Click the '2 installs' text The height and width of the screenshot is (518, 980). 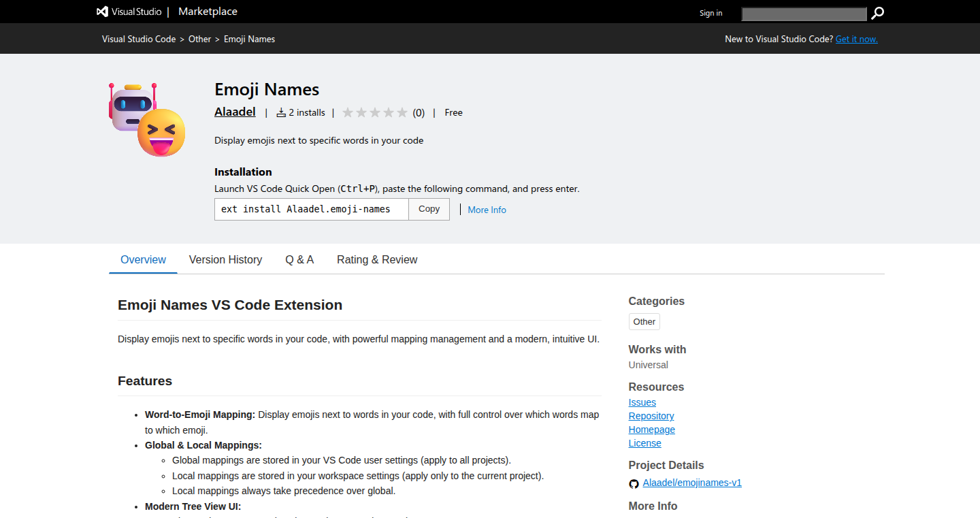307,113
